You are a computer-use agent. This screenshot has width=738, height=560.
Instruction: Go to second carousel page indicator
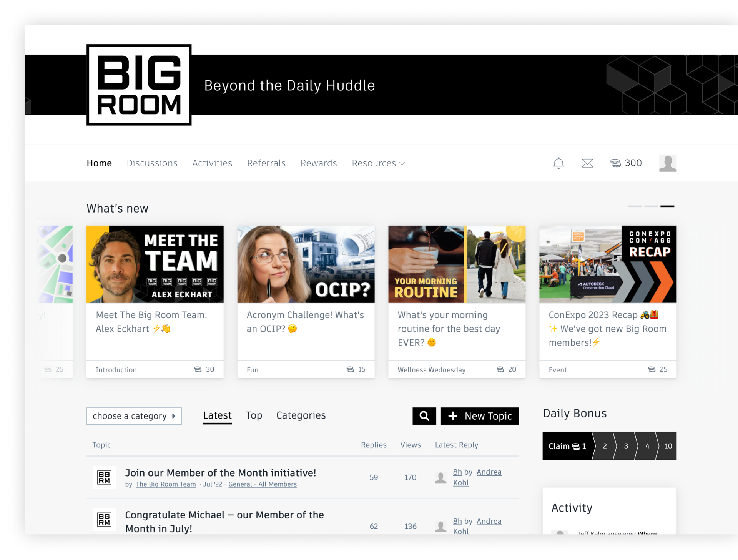click(x=651, y=206)
